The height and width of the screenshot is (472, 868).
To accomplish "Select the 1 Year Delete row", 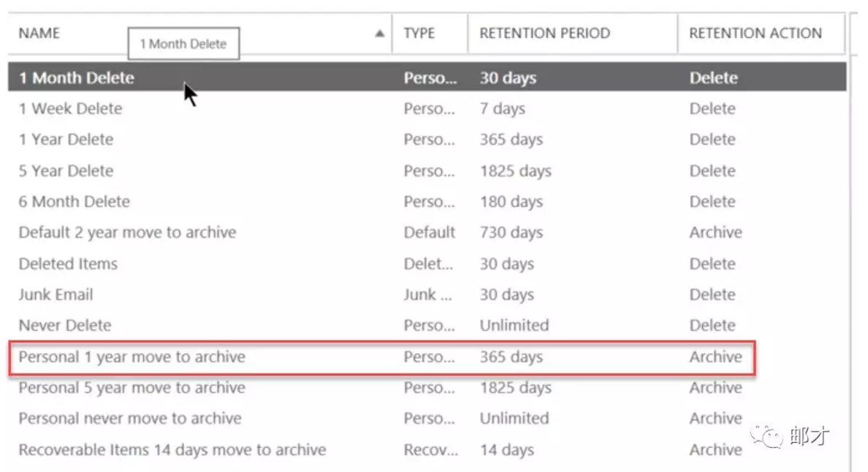I will click(66, 140).
